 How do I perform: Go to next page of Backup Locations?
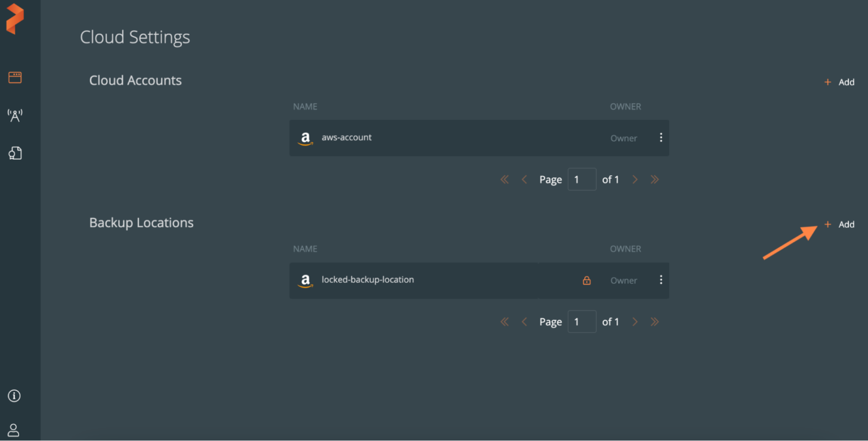point(635,322)
